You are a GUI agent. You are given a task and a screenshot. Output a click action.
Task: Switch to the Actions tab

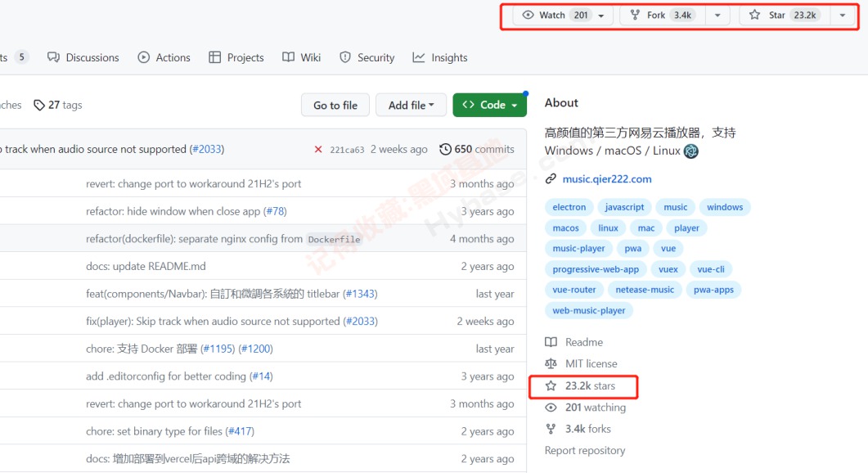point(164,57)
